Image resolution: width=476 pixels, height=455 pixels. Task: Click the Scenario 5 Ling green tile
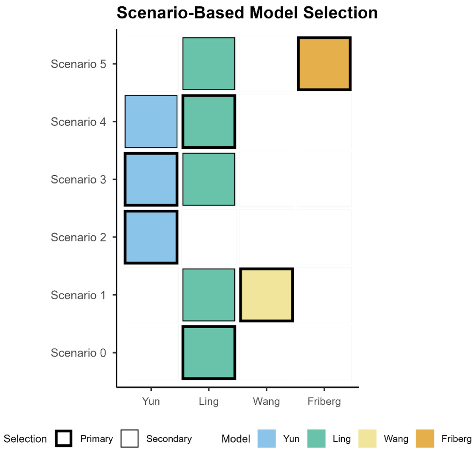(x=209, y=64)
